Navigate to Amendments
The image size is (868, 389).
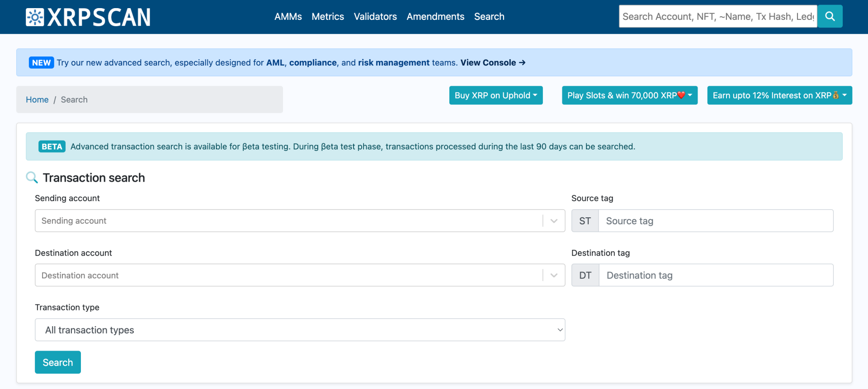435,17
